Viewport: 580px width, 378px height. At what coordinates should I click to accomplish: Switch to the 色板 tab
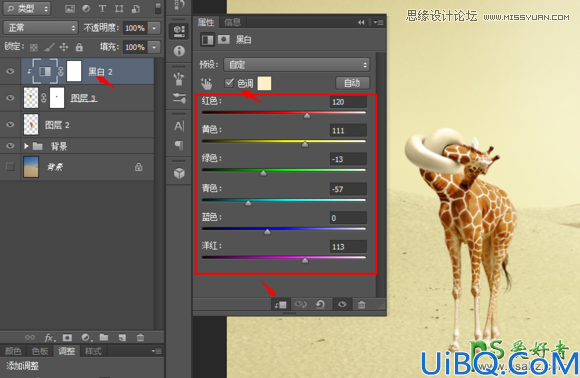(x=40, y=351)
